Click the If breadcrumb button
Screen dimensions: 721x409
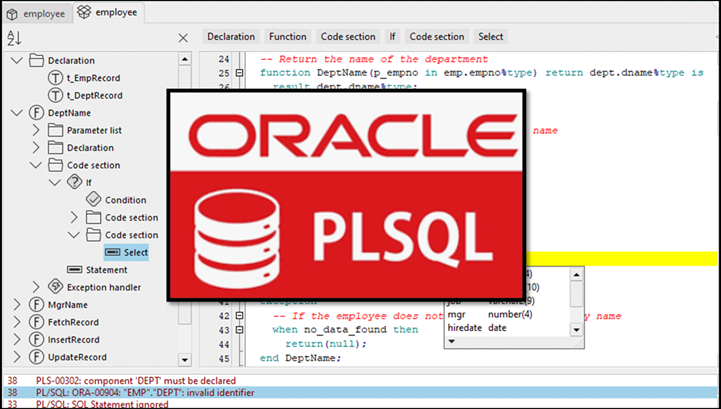point(392,37)
